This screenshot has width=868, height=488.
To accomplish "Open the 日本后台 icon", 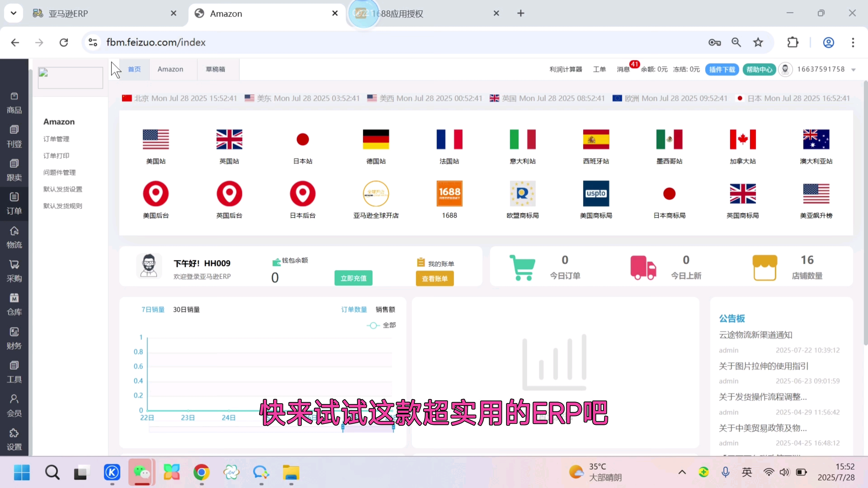I will tap(303, 194).
